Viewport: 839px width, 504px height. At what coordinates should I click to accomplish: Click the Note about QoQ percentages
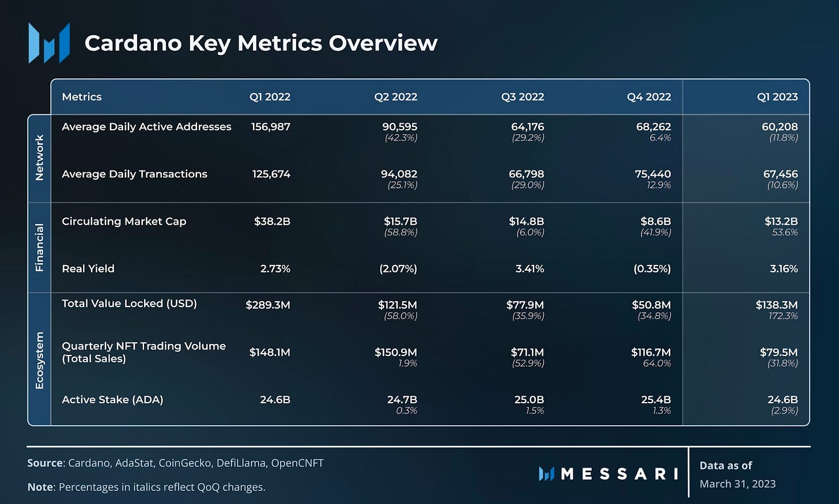[146, 487]
